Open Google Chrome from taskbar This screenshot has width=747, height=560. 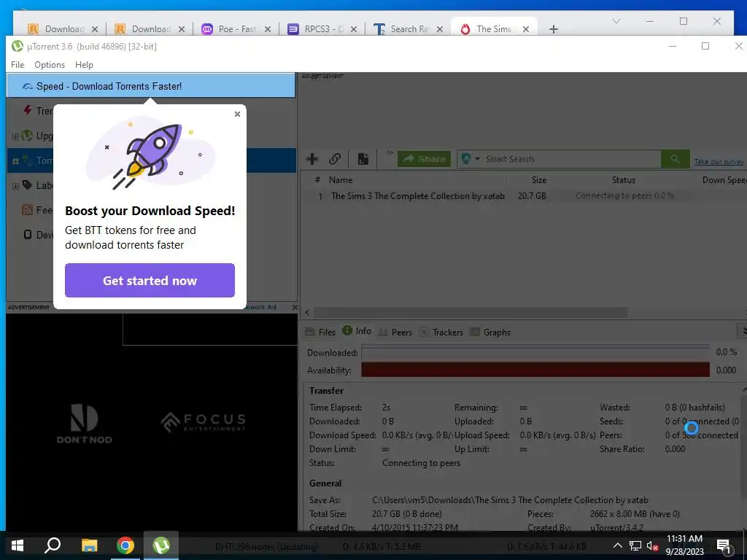(x=125, y=545)
